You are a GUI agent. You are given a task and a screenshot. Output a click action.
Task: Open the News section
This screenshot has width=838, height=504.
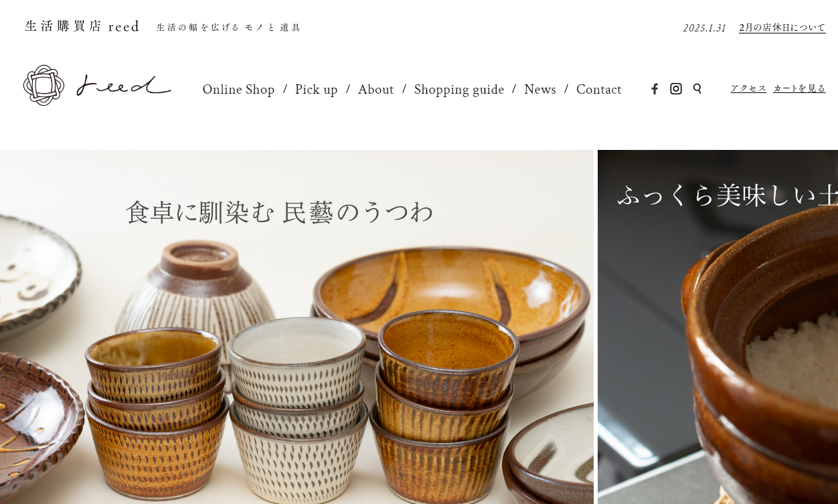point(540,90)
